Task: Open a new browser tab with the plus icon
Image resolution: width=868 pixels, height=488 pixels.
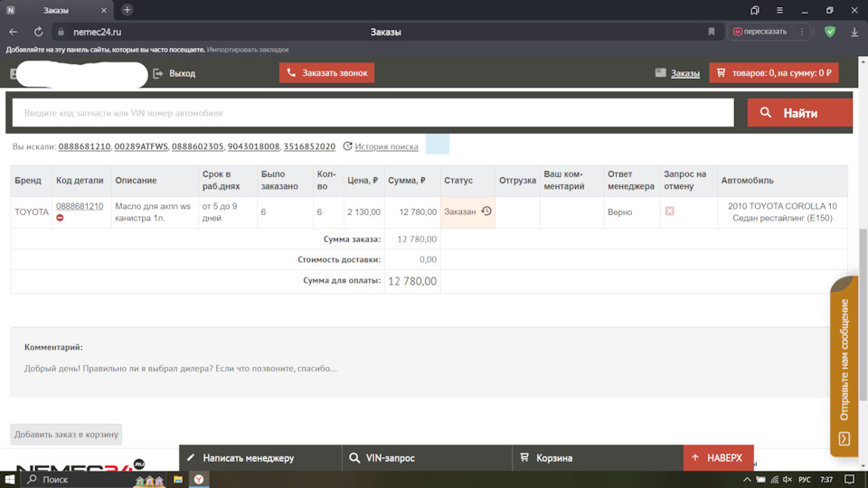Action: pyautogui.click(x=127, y=10)
